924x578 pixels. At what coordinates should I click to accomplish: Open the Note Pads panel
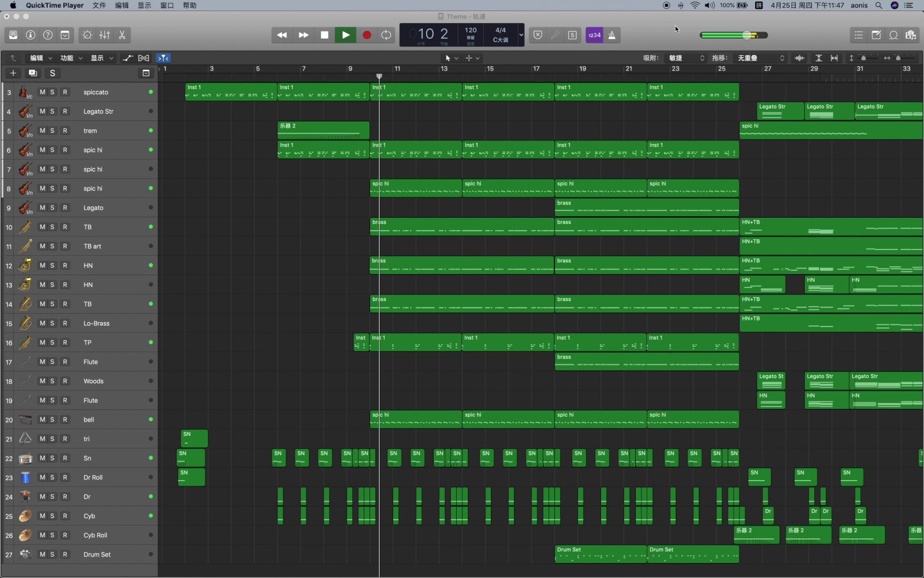coord(876,35)
